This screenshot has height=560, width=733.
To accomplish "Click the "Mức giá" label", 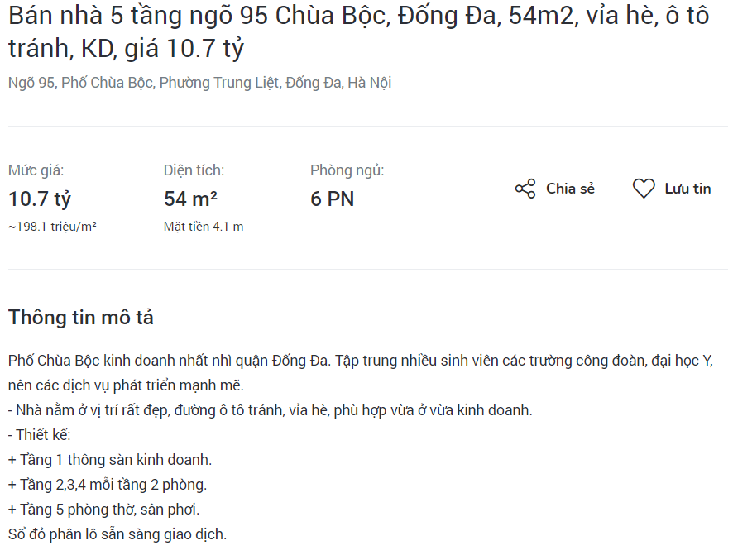I will [x=36, y=170].
